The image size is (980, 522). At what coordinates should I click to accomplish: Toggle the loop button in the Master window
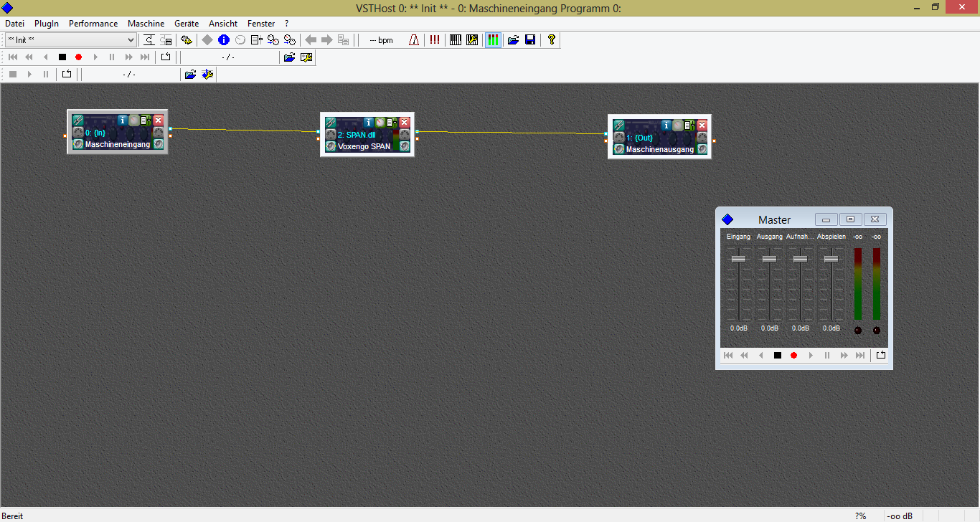(x=881, y=355)
